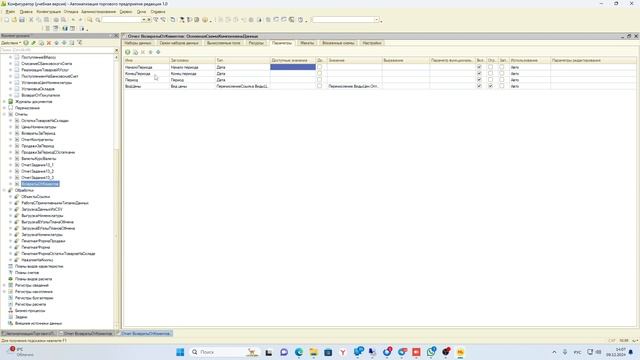
Task: Toggle the Зап checkbox in ВидЦены row
Action: pos(502,86)
